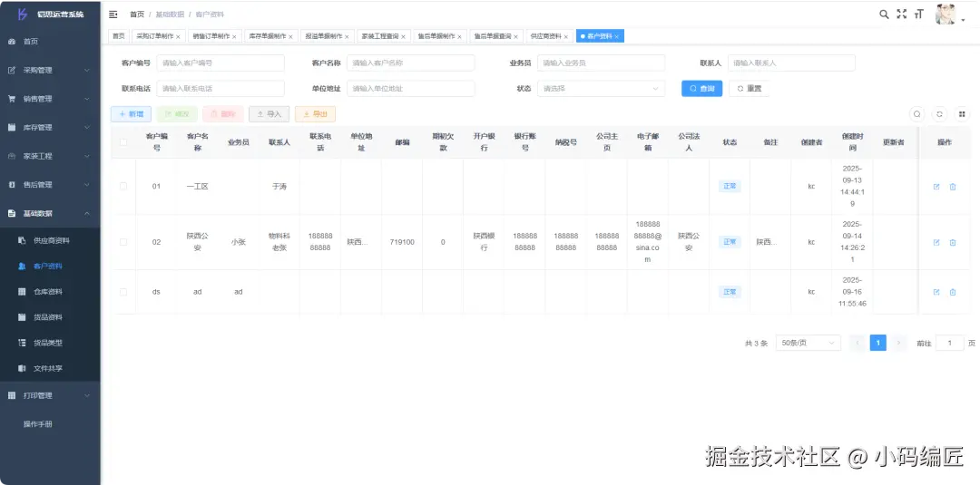The image size is (980, 485).
Task: Close the 报溢单据制作 tab
Action: pyautogui.click(x=347, y=37)
